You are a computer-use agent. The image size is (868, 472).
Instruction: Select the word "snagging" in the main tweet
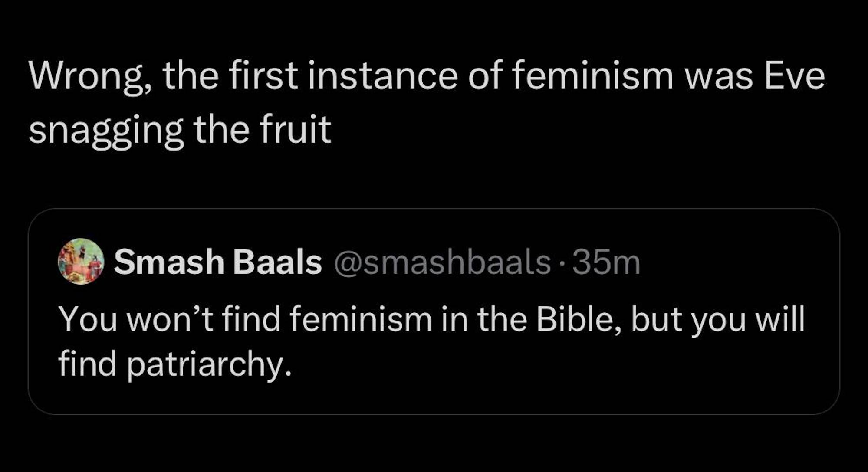106,130
